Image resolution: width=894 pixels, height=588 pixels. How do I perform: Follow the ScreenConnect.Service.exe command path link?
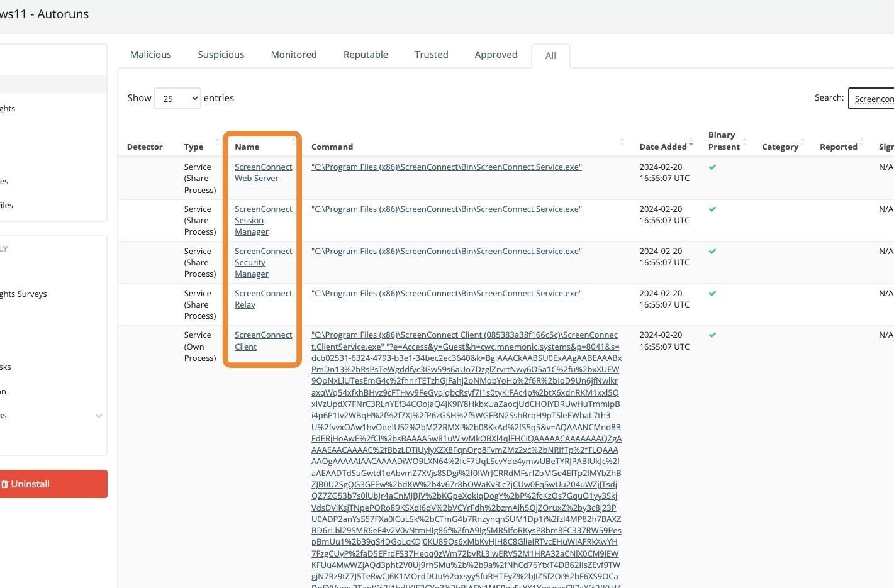(446, 167)
